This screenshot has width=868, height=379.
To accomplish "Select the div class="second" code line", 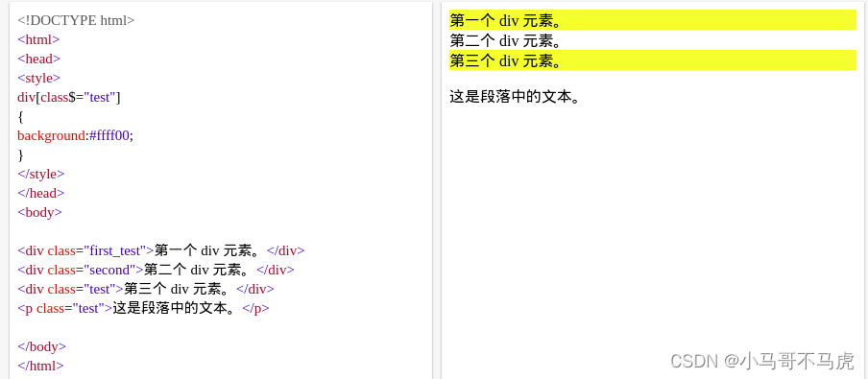I will (157, 270).
